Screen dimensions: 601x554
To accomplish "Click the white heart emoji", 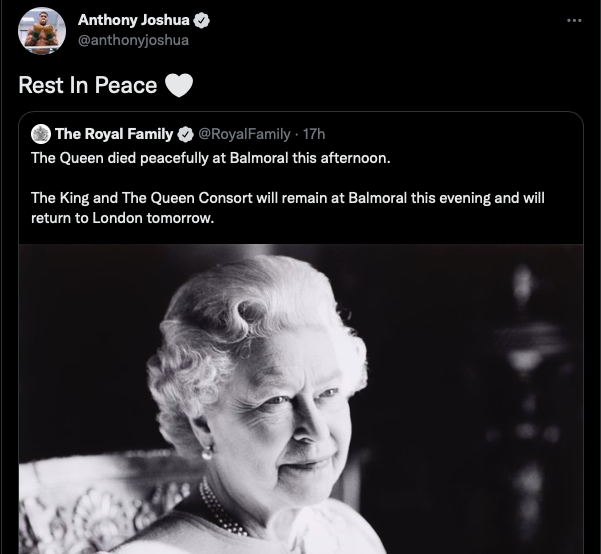I will [x=177, y=86].
